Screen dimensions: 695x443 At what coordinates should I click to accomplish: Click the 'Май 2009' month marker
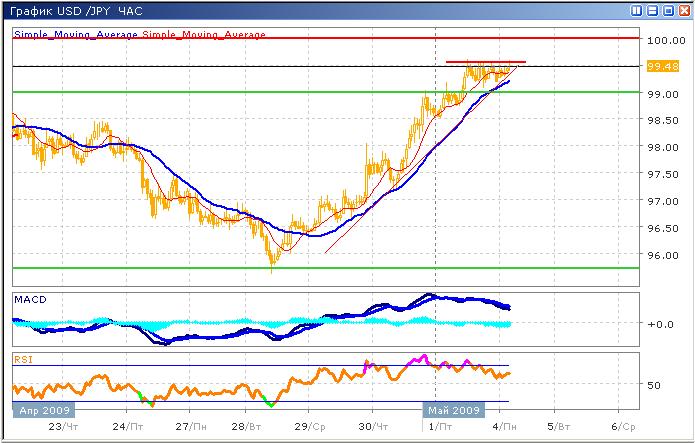tap(455, 410)
